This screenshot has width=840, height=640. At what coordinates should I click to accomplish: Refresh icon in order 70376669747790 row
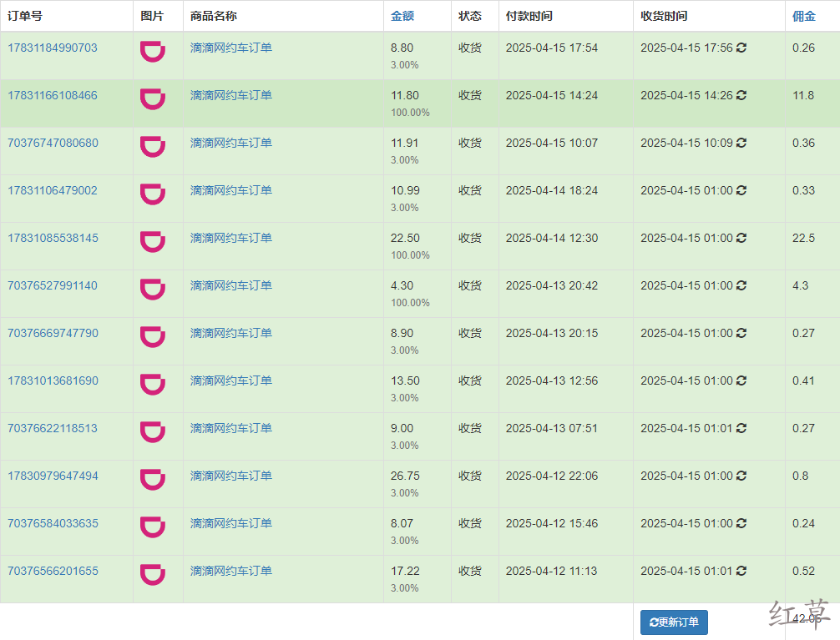pos(741,333)
